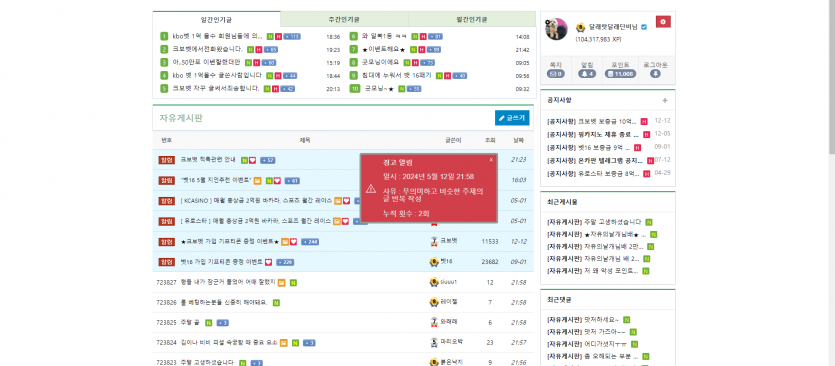
Task: Click the green N badge on post 723826
Action: pos(276,303)
